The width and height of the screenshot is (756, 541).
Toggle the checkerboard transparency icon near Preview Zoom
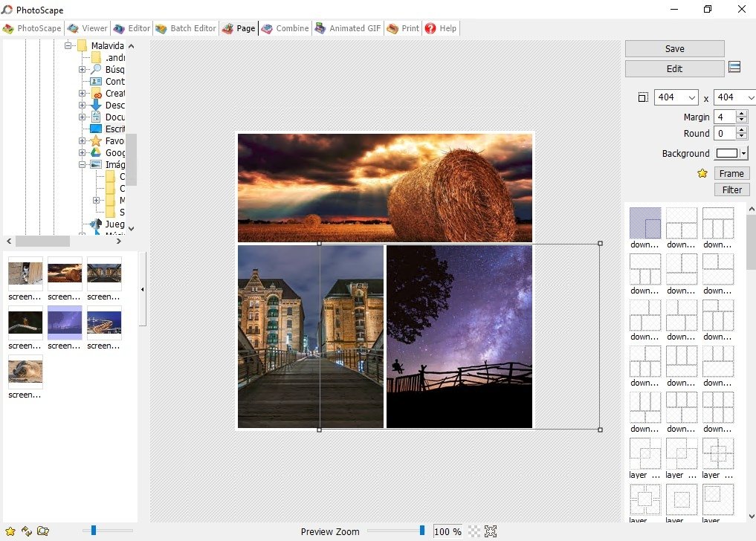click(x=475, y=531)
